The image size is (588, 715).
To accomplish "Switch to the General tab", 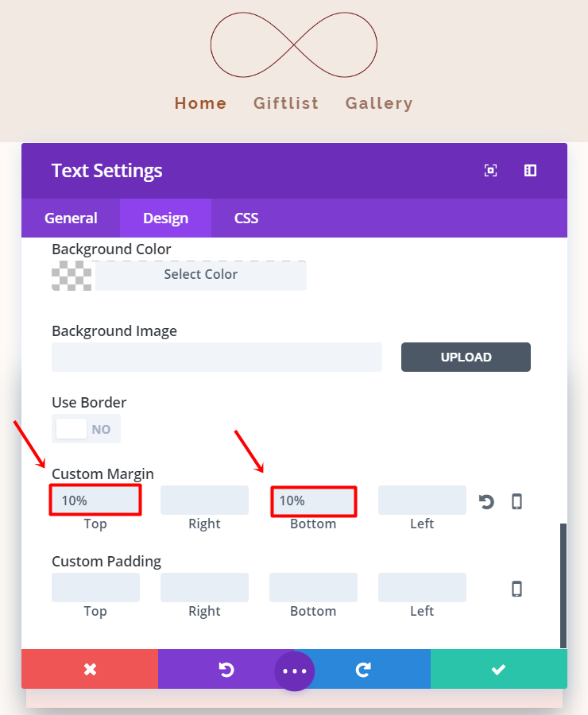I will tap(71, 218).
